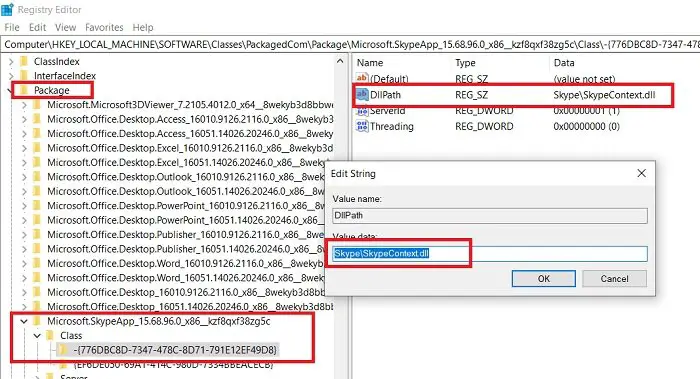Select the ServerId DWORD value icon

tap(362, 110)
